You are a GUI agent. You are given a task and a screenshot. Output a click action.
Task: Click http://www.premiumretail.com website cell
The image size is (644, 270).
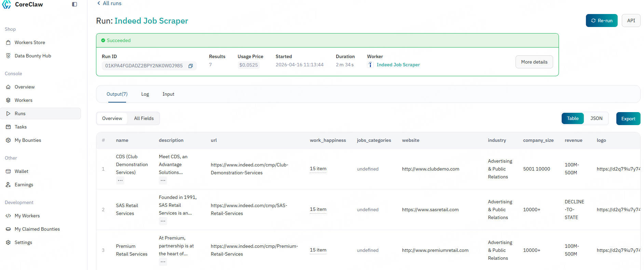pos(435,250)
